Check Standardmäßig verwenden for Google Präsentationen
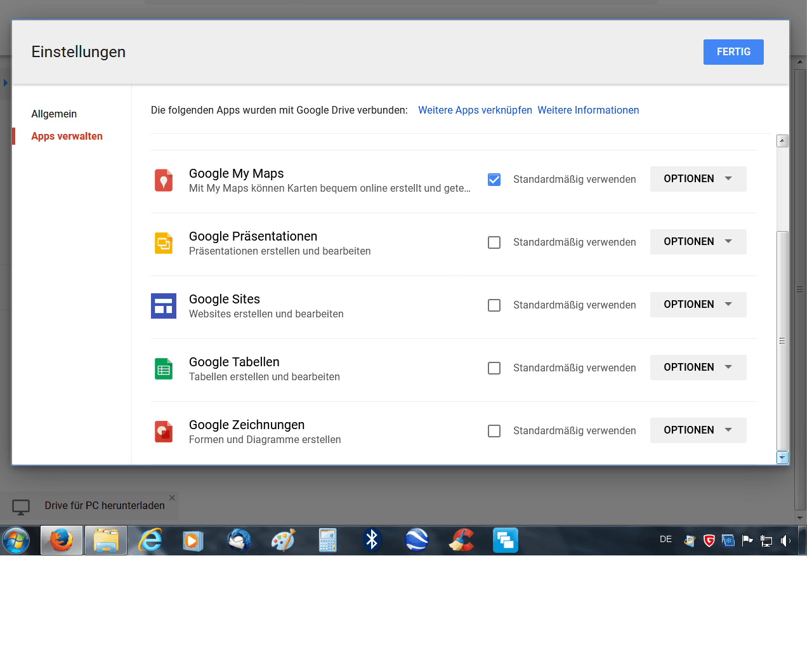Image resolution: width=812 pixels, height=650 pixels. tap(494, 242)
